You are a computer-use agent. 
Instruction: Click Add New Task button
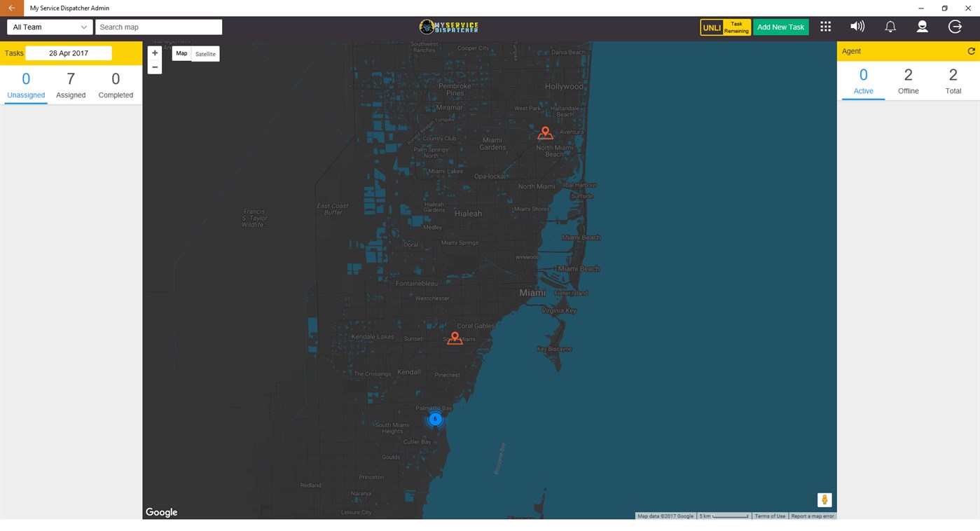780,27
